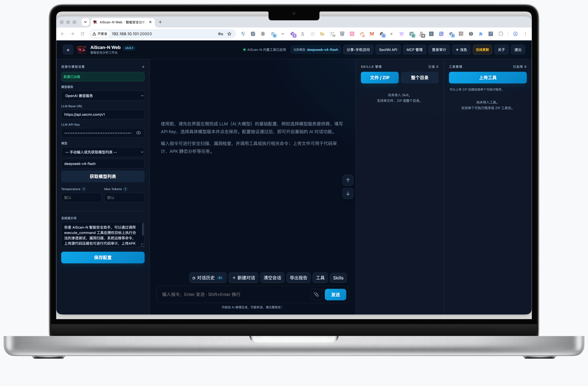
Task: Bookmark this page with star icon
Action: (x=229, y=34)
